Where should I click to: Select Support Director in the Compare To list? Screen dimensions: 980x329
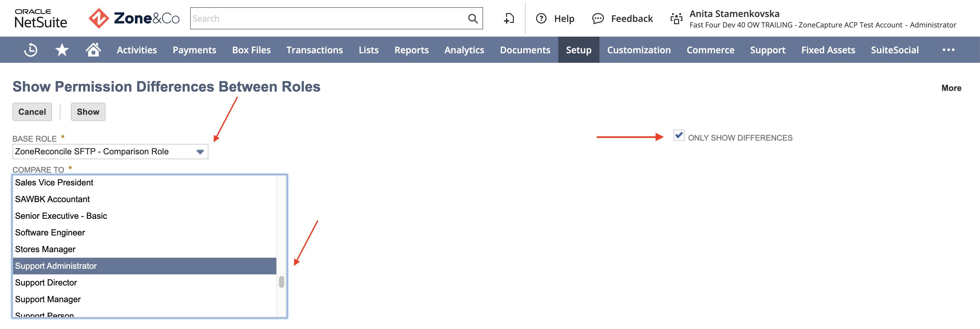(46, 282)
